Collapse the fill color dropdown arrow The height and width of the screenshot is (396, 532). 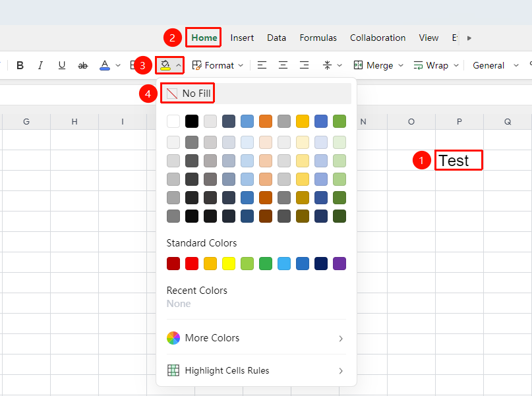tap(179, 65)
